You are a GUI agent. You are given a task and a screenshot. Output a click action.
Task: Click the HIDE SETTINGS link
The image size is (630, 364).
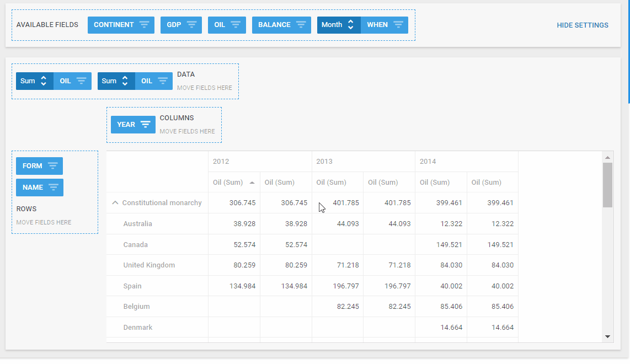582,25
